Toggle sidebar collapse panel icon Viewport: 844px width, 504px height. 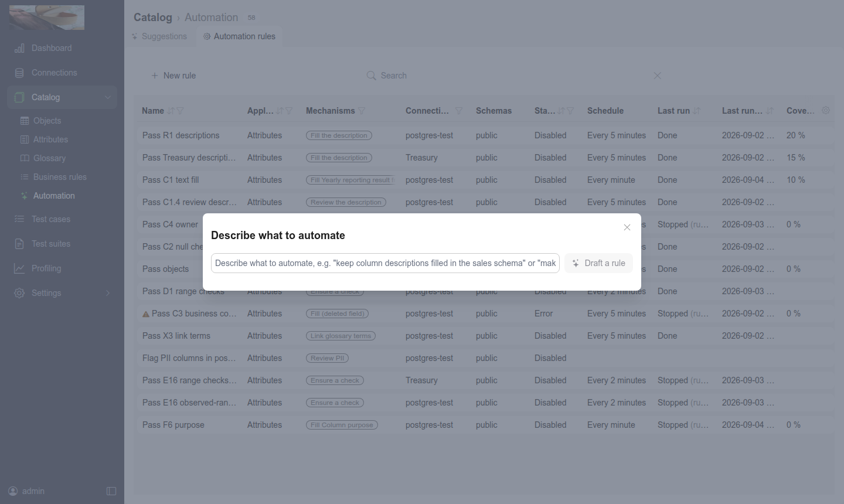click(111, 491)
